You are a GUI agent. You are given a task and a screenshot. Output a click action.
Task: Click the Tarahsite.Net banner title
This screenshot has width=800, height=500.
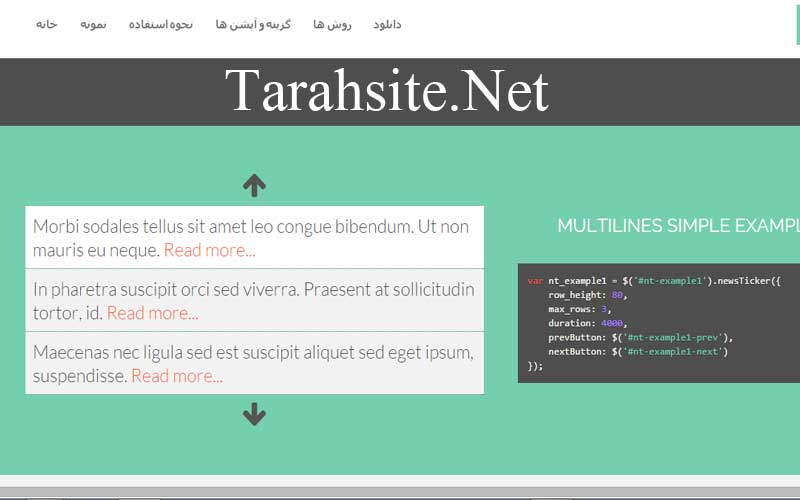pyautogui.click(x=387, y=91)
